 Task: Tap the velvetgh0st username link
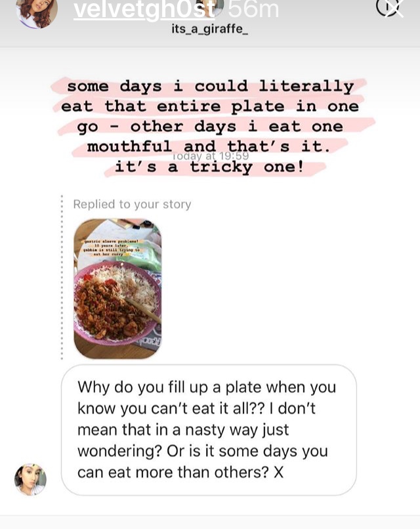pyautogui.click(x=144, y=10)
